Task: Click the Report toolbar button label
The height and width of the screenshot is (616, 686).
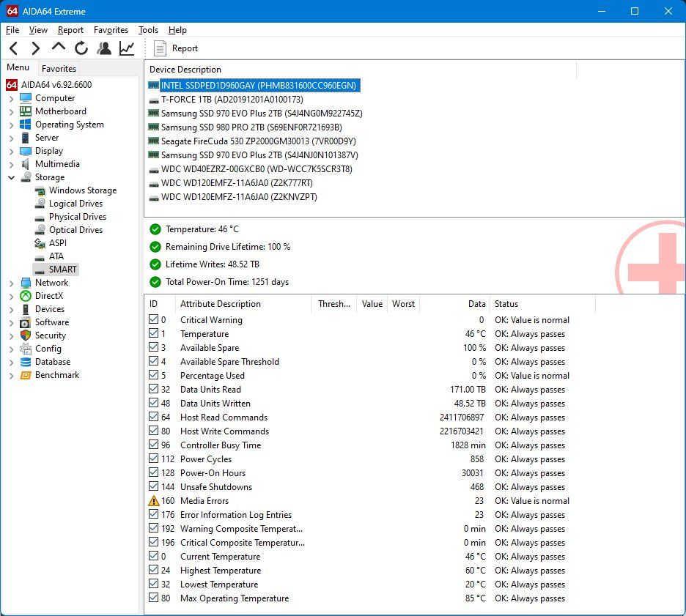Action: (185, 48)
